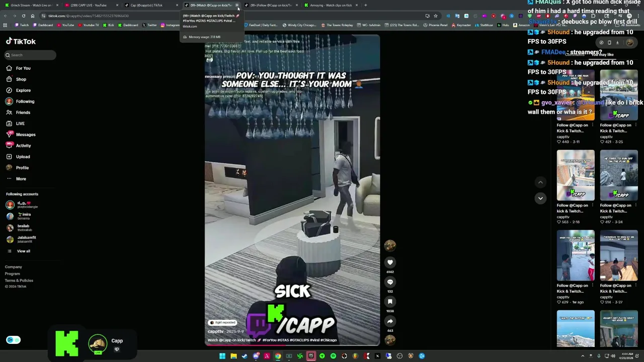Go to the Explore page

pos(18,90)
